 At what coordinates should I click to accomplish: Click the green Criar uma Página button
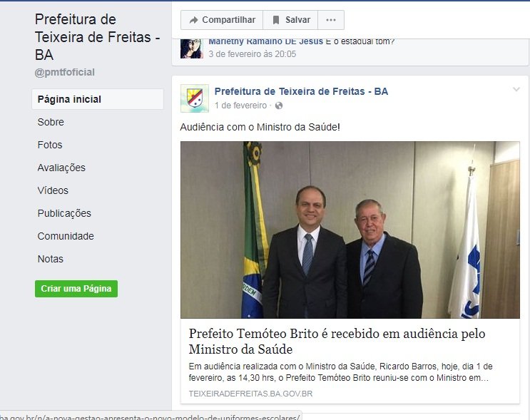(x=76, y=289)
